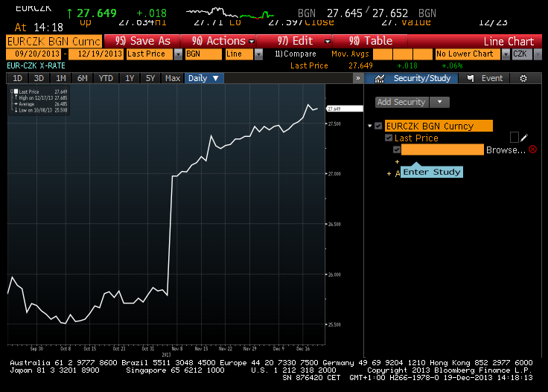Switch to the Security/Study tab
The width and height of the screenshot is (548, 392).
411,79
